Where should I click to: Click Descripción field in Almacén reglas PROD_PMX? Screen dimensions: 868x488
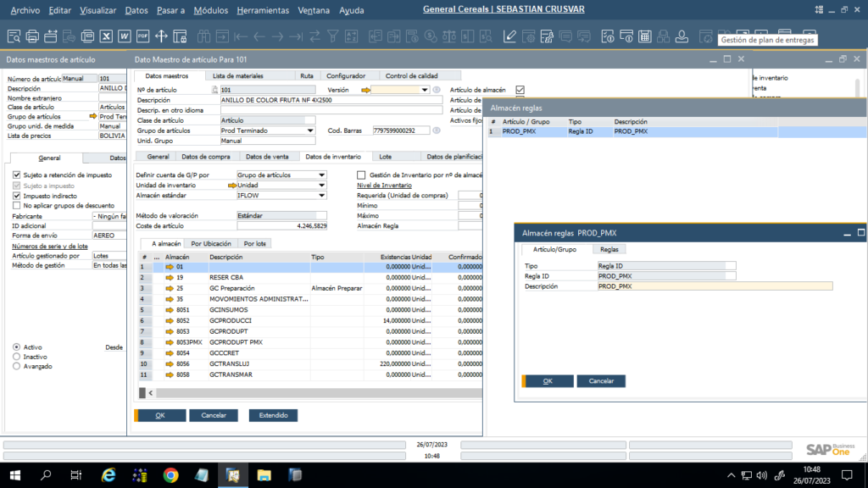[x=715, y=286]
